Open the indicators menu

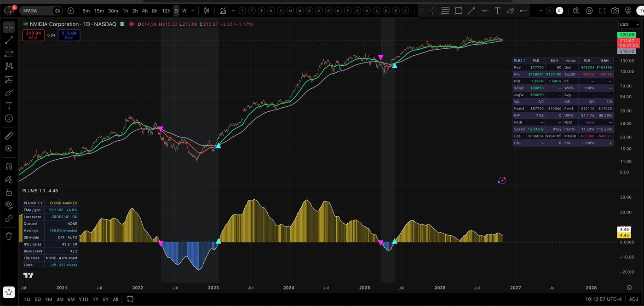[x=223, y=11]
